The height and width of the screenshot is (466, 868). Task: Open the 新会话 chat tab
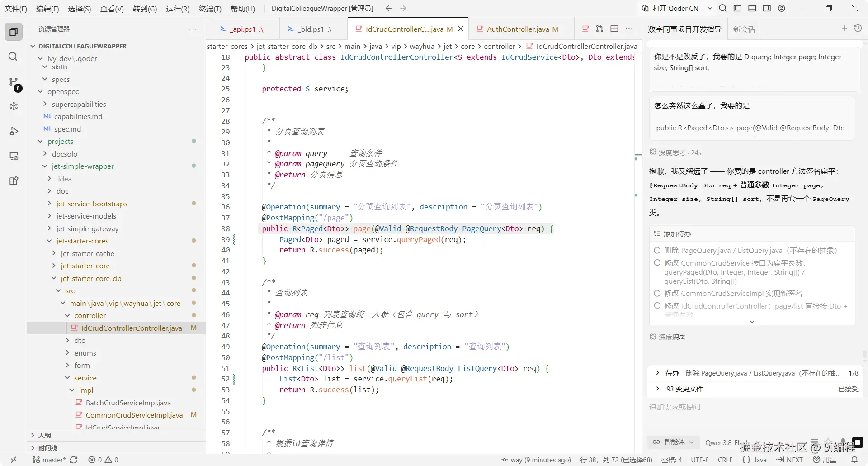coord(744,29)
